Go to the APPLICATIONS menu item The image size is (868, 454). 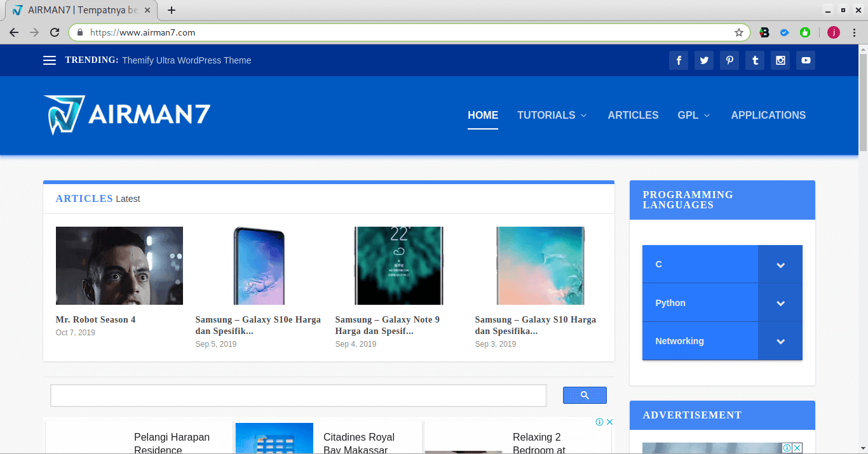click(768, 115)
